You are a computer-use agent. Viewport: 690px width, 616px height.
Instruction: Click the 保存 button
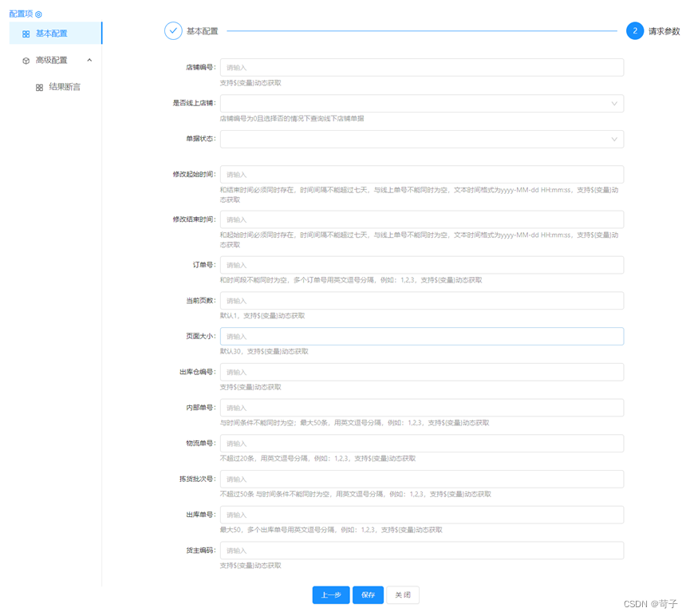click(368, 595)
